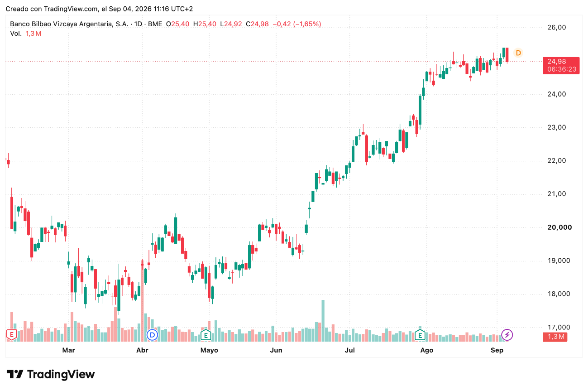
Task: Click the green E earnings marker at Mayo
Action: click(x=206, y=335)
